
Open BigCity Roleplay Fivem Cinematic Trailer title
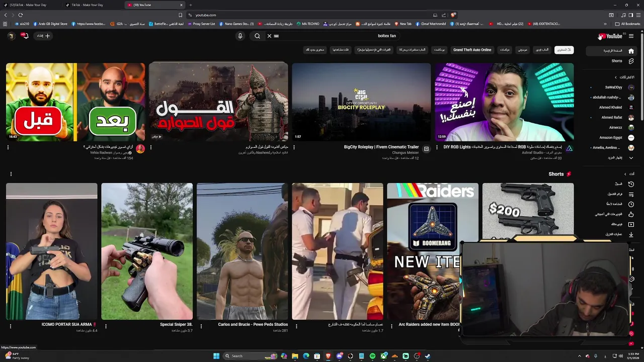(381, 147)
